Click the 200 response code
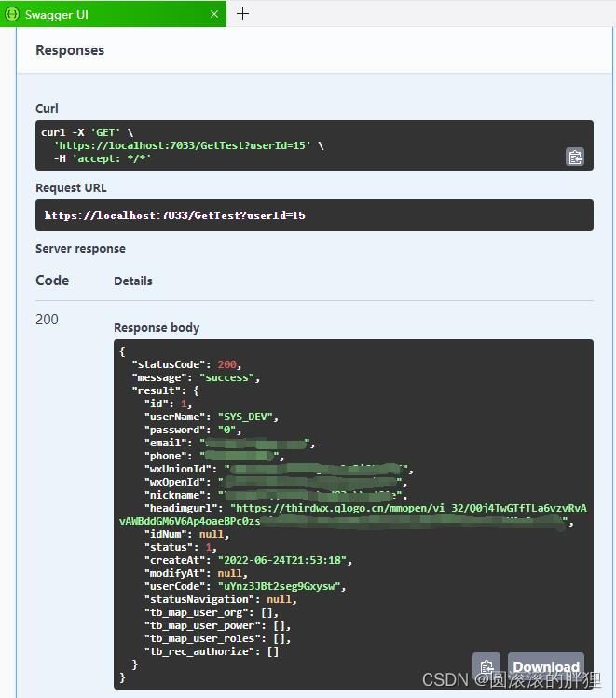 47,319
